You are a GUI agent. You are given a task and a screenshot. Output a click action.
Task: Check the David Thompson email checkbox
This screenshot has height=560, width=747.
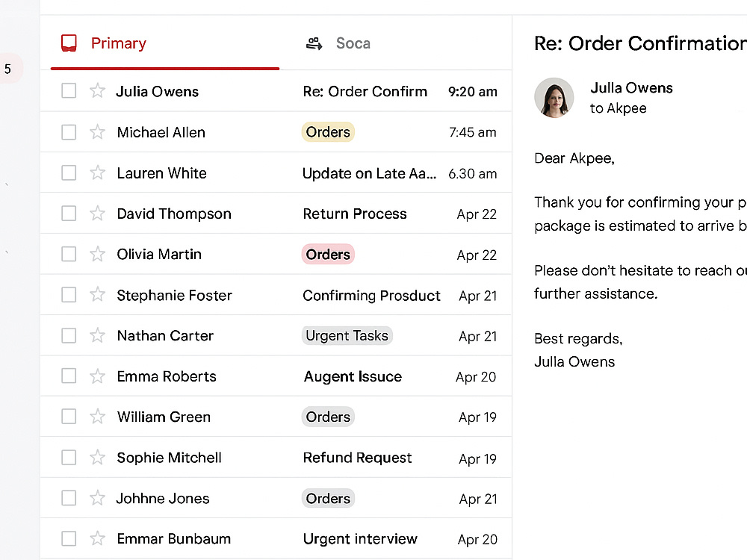point(69,214)
